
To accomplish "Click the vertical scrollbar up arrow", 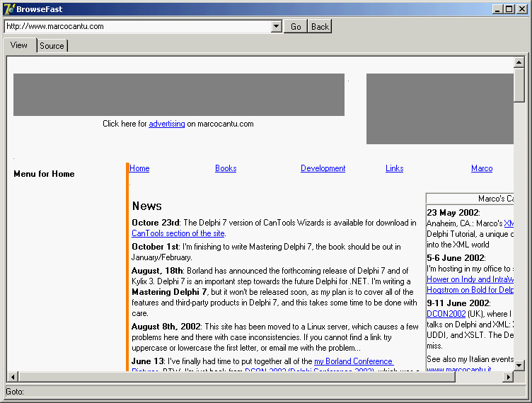I will [x=519, y=62].
